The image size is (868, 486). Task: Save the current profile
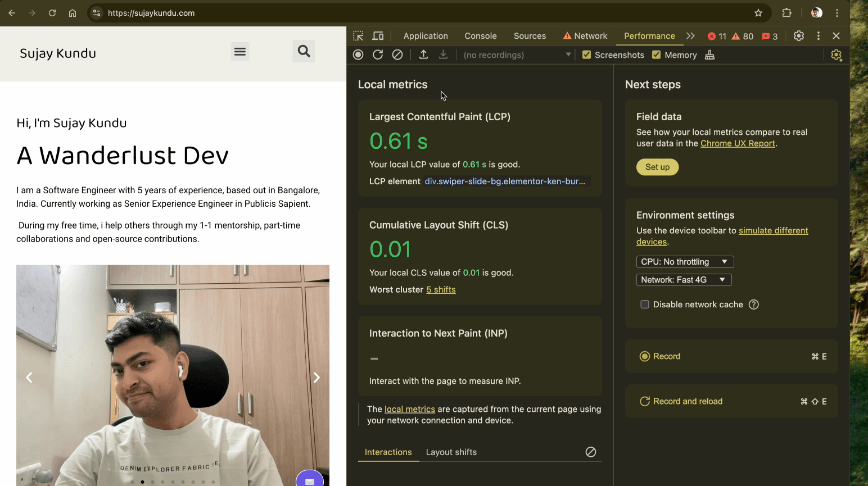pyautogui.click(x=443, y=54)
